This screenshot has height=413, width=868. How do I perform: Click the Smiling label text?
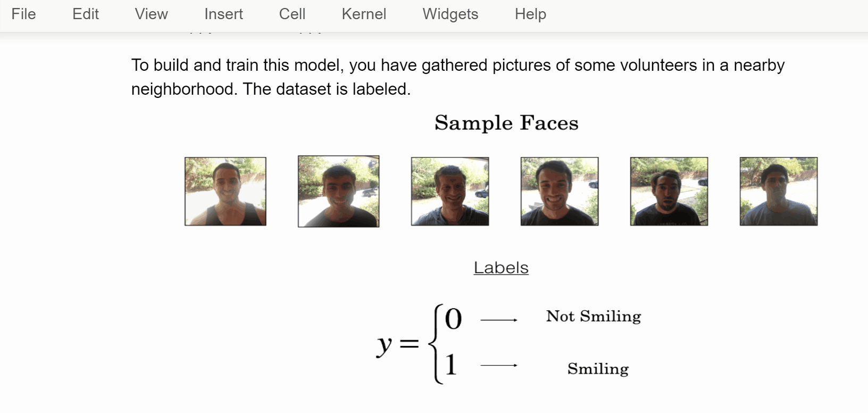point(598,369)
